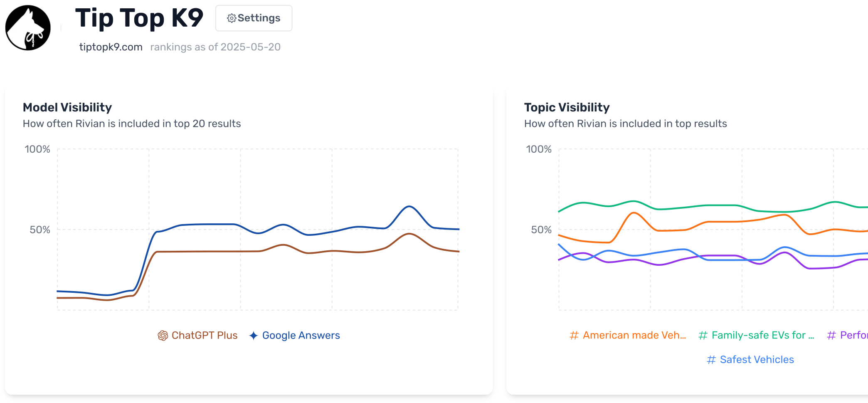Click the truncated Performance topic legend label
This screenshot has height=403, width=868.
click(854, 335)
